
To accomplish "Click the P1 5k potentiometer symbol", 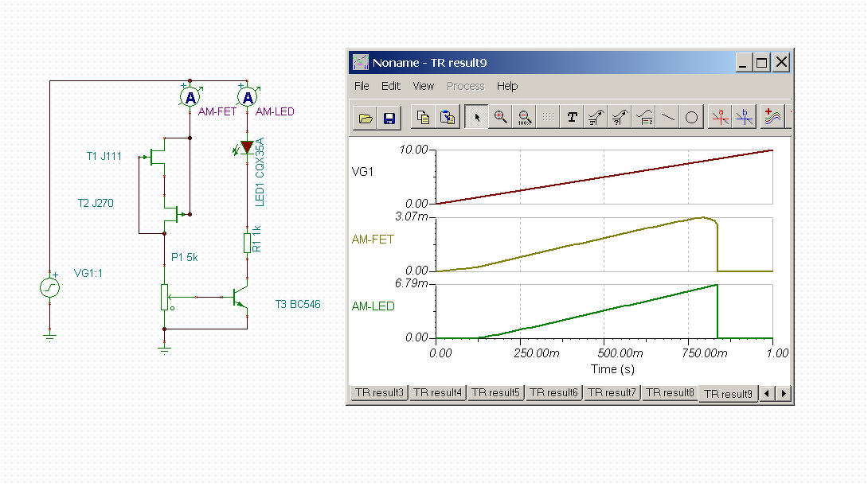I will 165,297.
